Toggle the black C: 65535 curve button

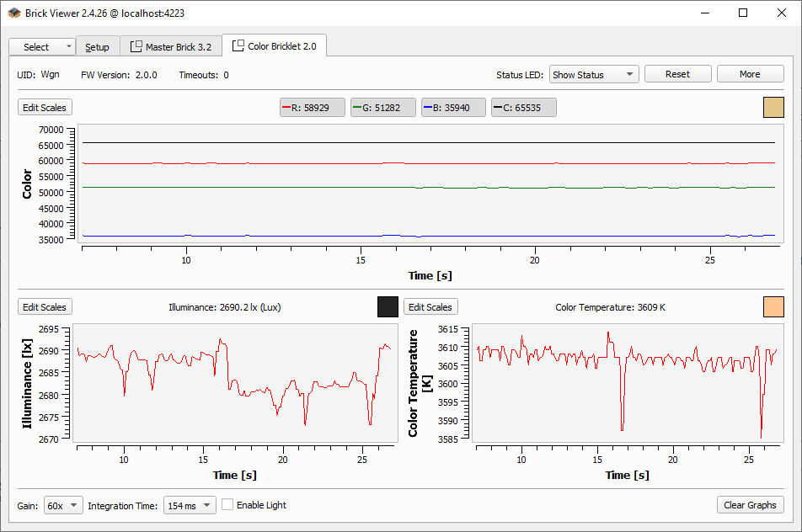(523, 108)
